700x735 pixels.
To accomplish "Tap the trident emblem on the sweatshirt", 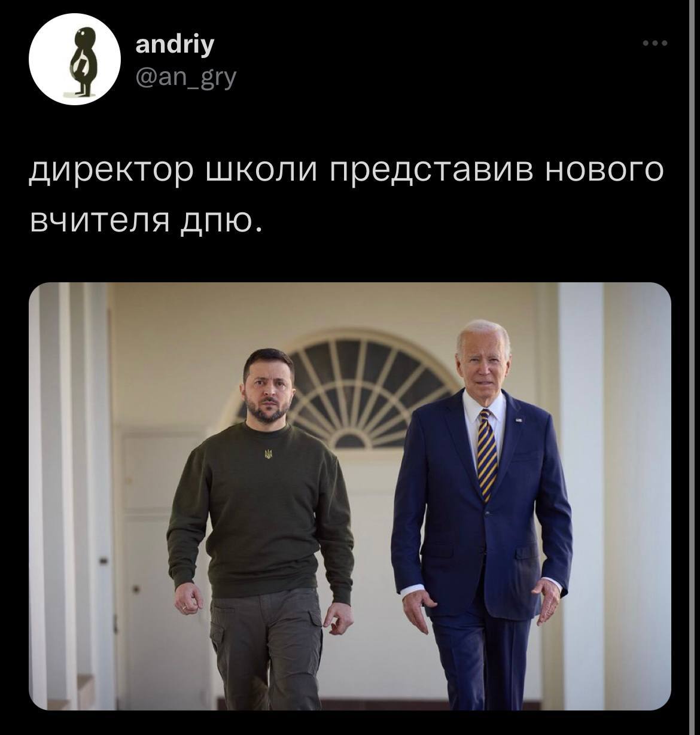I will 268,454.
